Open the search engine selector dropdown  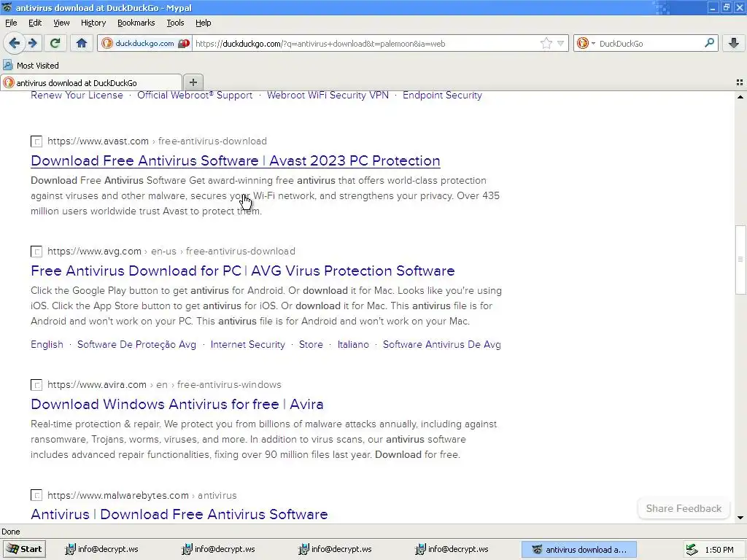[586, 43]
